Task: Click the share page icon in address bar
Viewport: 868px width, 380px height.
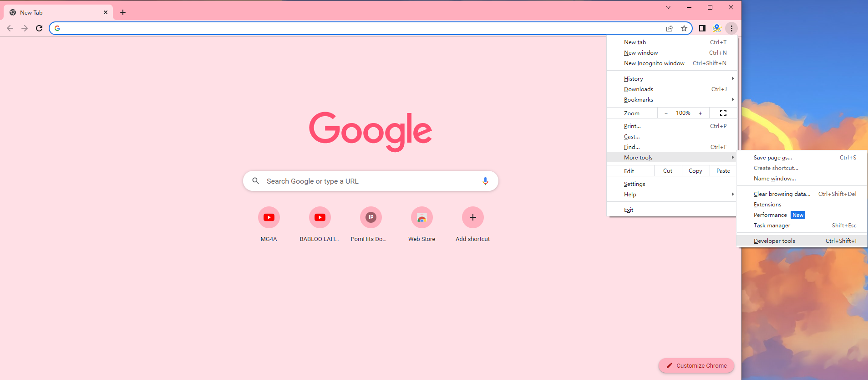Action: pyautogui.click(x=670, y=28)
